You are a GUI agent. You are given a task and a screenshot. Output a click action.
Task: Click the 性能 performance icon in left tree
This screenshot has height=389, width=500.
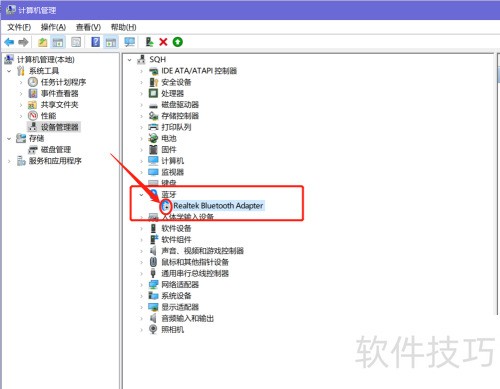(x=33, y=116)
